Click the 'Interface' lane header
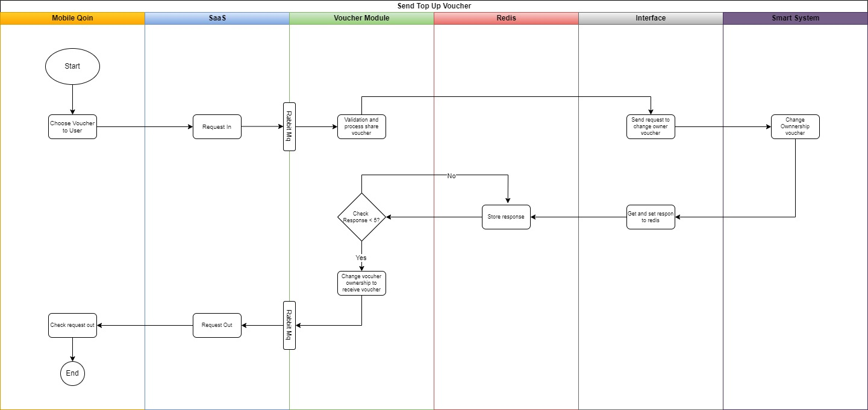 click(651, 18)
